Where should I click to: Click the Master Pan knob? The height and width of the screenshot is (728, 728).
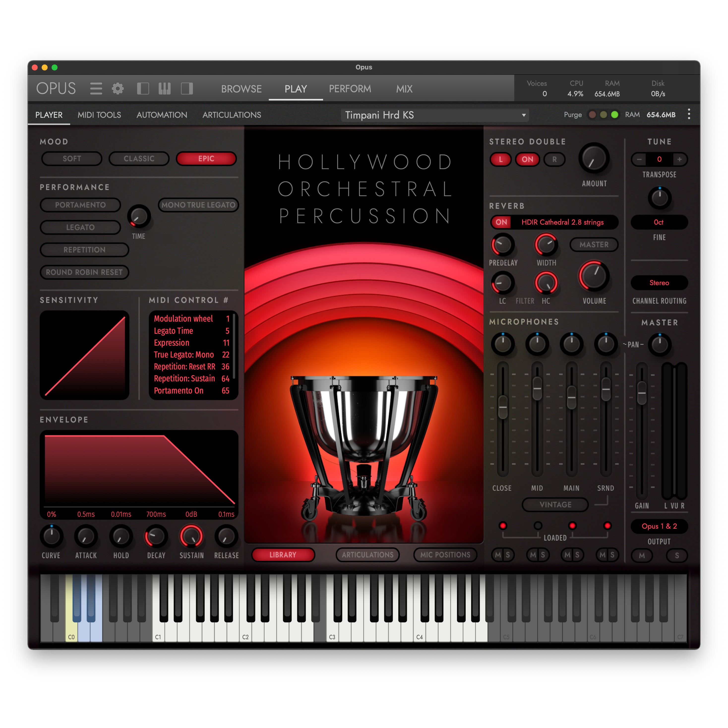coord(659,344)
